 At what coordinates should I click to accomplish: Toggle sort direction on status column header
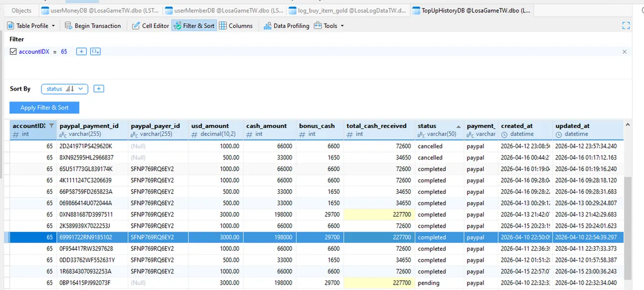(458, 126)
